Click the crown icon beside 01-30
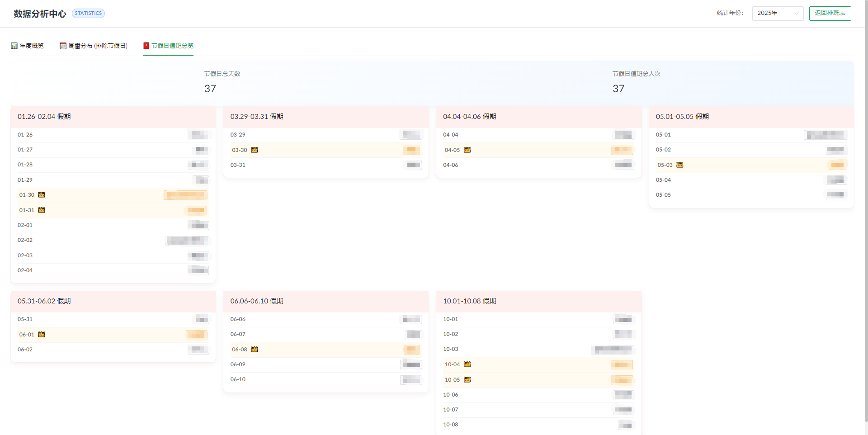This screenshot has width=868, height=435. click(42, 195)
